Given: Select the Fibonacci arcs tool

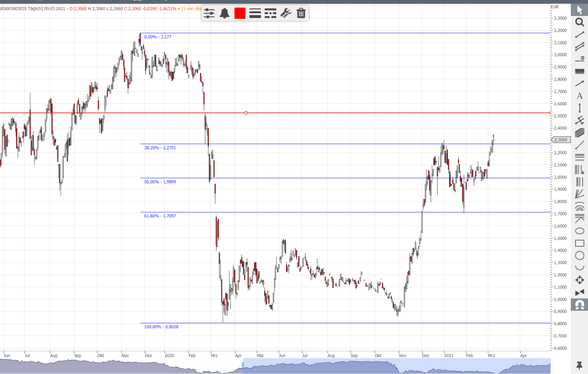Looking at the screenshot, I should [579, 206].
